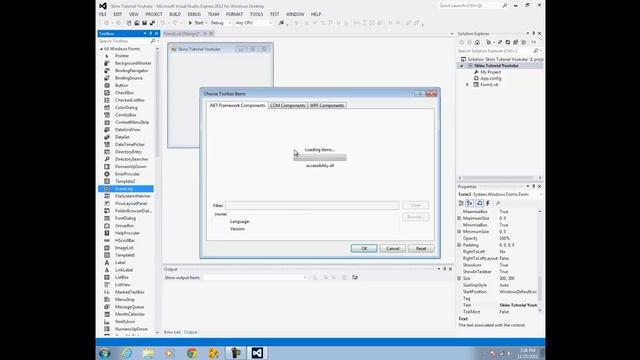This screenshot has height=360, width=640.
Task: Expand the Padding property
Action: (x=459, y=245)
